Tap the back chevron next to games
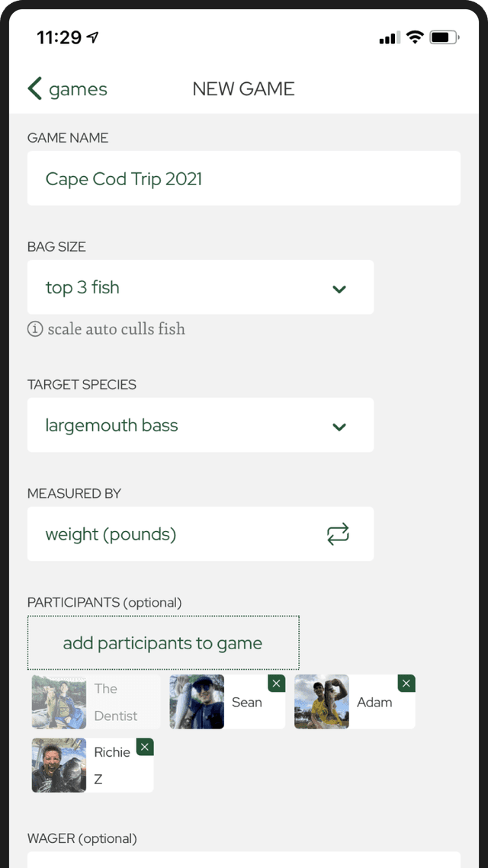Viewport: 488px width, 868px height. 35,88
